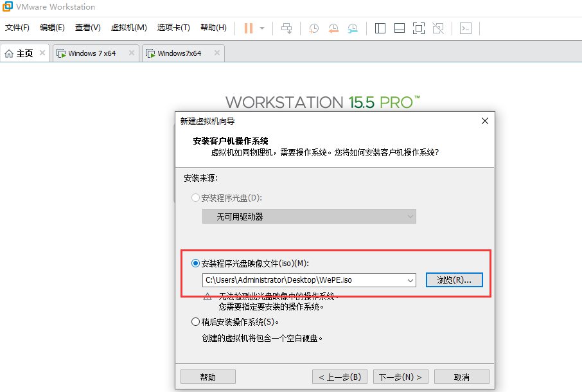Open snapshot manager wrench-clock icon
582x392 pixels.
pos(353,28)
